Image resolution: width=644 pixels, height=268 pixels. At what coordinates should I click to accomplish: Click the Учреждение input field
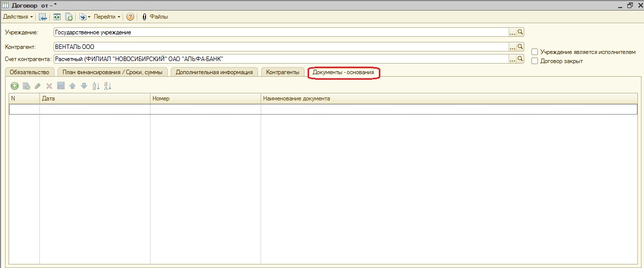[x=280, y=32]
